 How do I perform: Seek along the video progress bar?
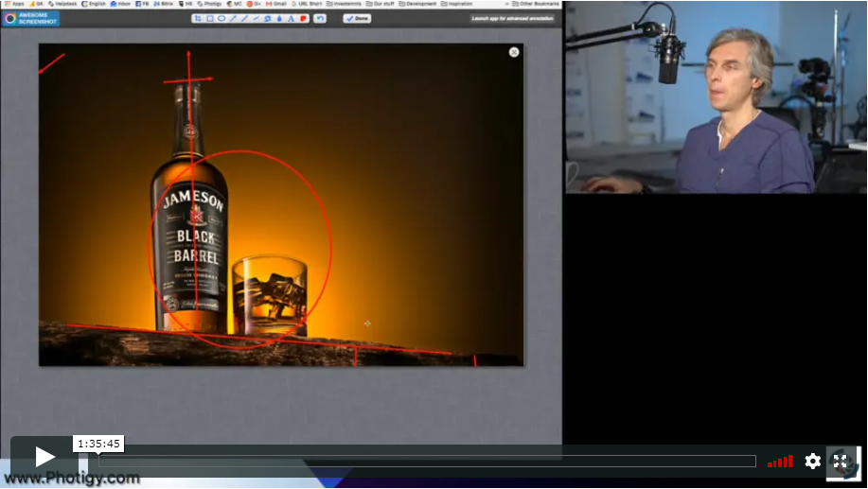coord(427,462)
